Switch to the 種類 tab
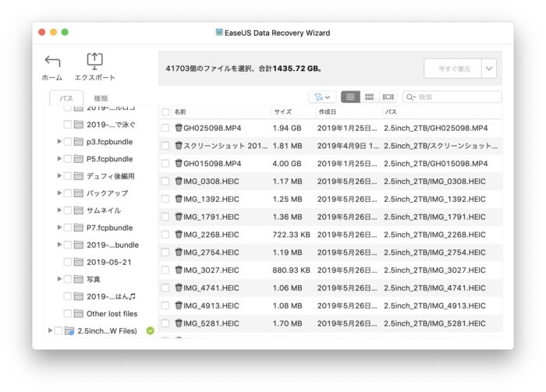The width and height of the screenshot is (546, 392). pos(101,98)
